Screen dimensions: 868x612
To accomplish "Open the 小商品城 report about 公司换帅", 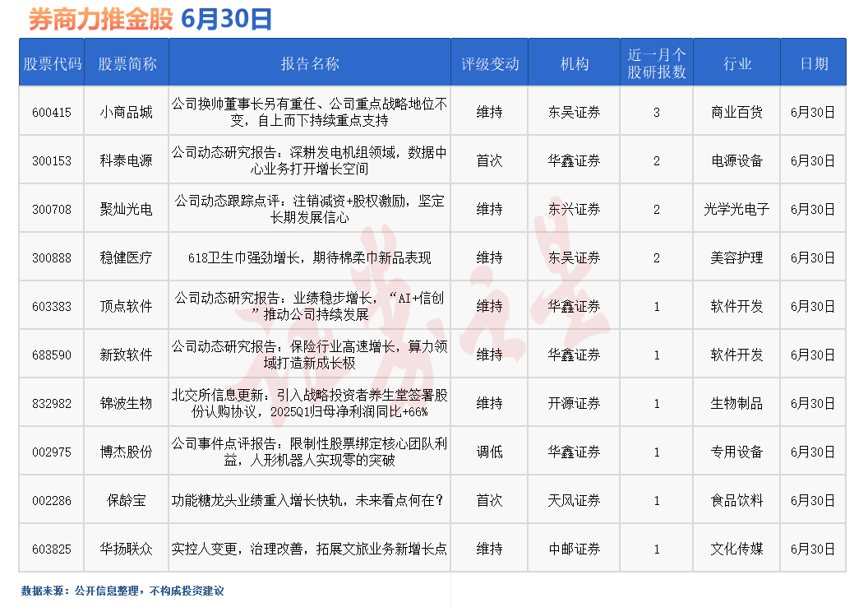I will (x=309, y=113).
